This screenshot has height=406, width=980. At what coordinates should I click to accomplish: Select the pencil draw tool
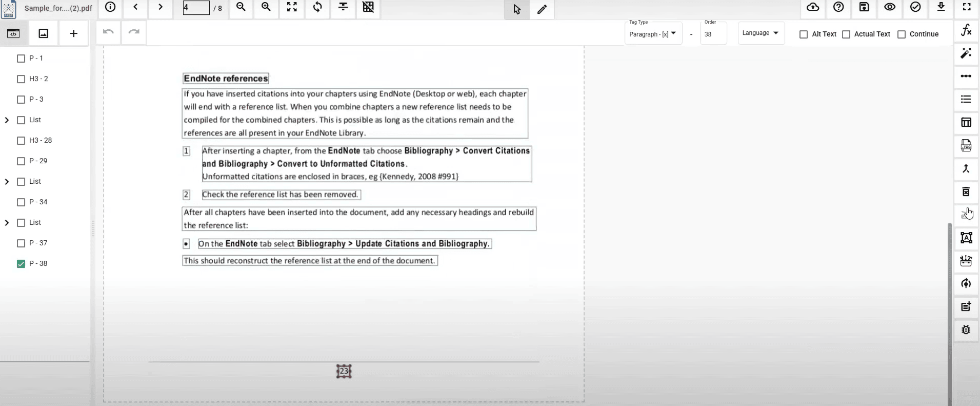(542, 9)
